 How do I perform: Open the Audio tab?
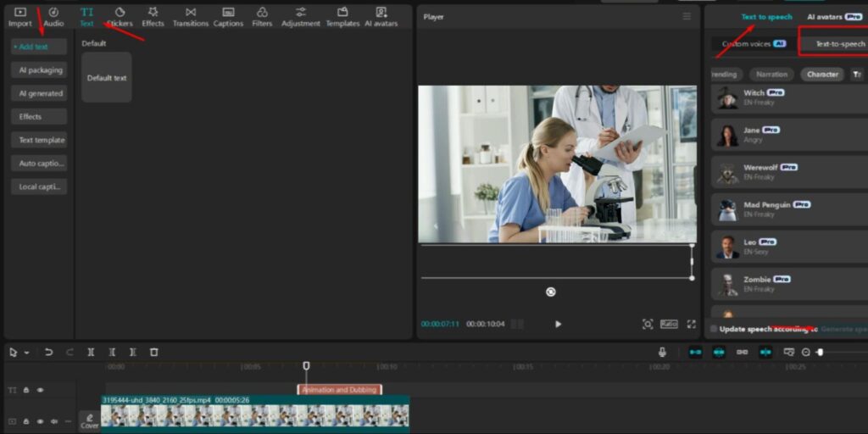point(53,17)
